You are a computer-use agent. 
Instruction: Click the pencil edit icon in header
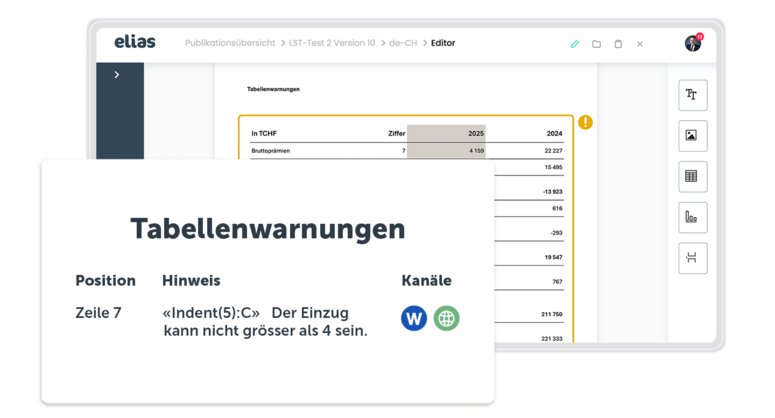click(x=575, y=44)
